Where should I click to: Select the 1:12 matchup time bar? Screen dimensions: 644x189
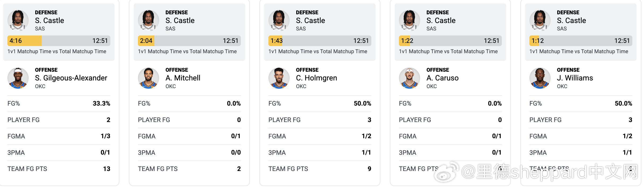point(581,41)
